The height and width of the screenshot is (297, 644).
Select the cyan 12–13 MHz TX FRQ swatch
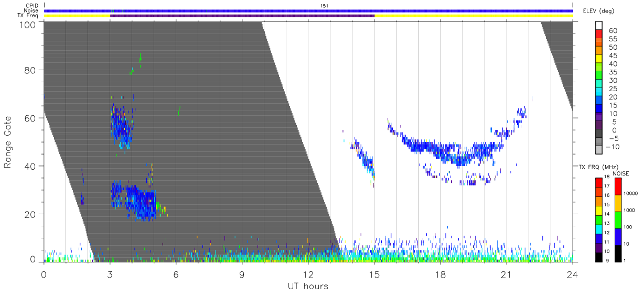599,229
